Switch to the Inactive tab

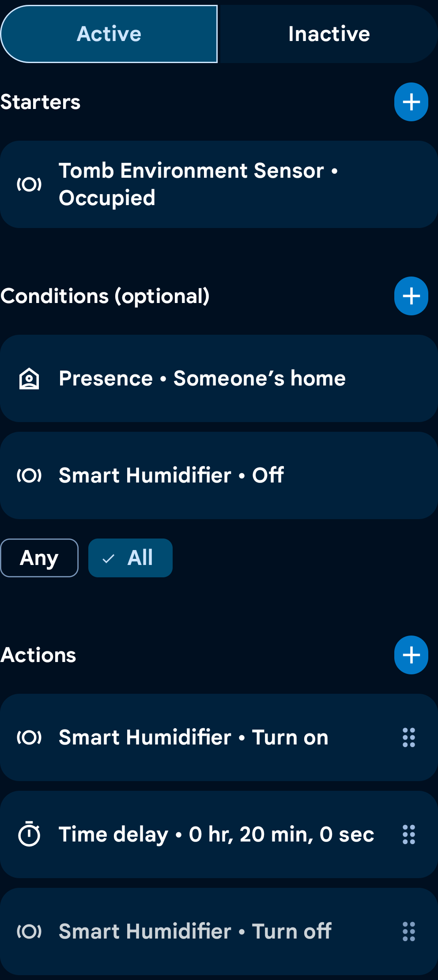pos(329,34)
